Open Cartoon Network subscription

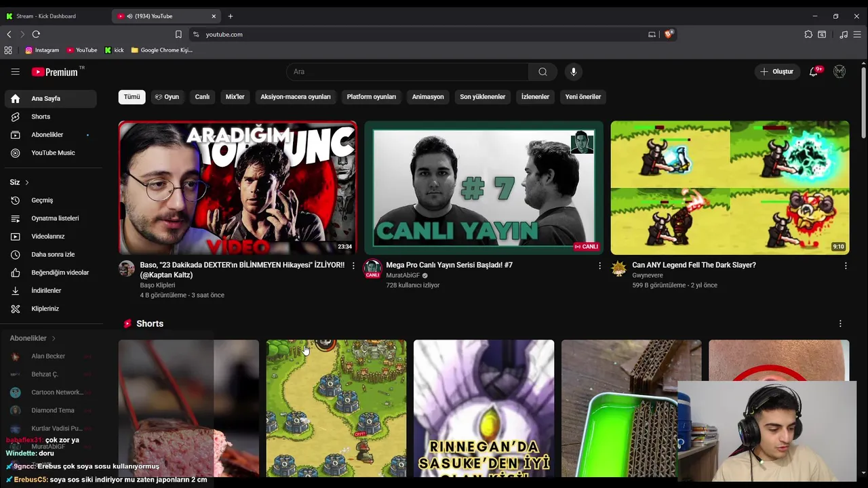pos(51,392)
